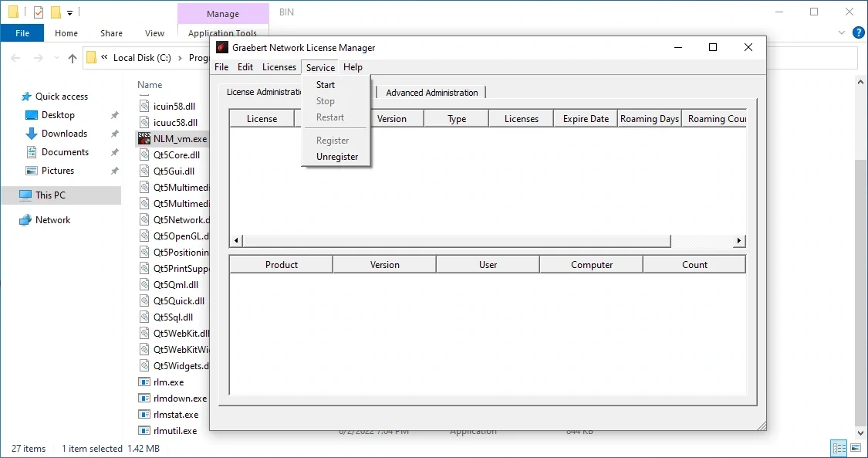Click the Properties icon in Explorer title bar
The height and width of the screenshot is (458, 868).
39,12
